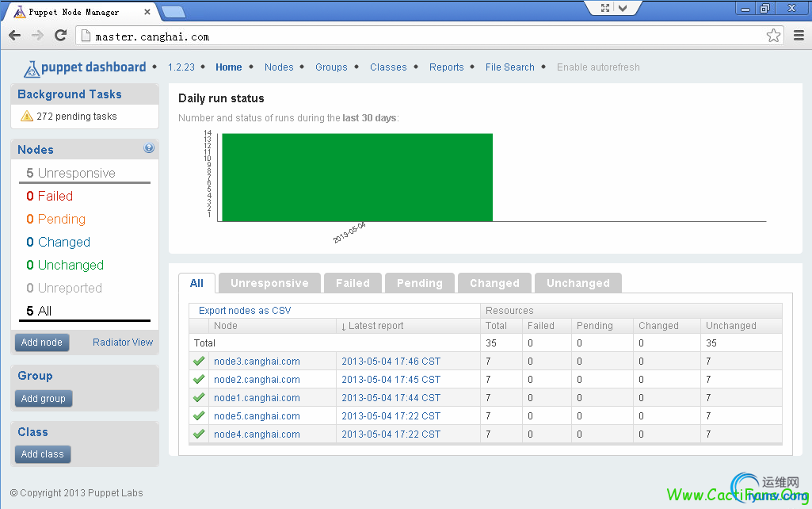This screenshot has height=509, width=812.
Task: Open report 2013-05-04 17:46 CST
Action: pyautogui.click(x=391, y=362)
